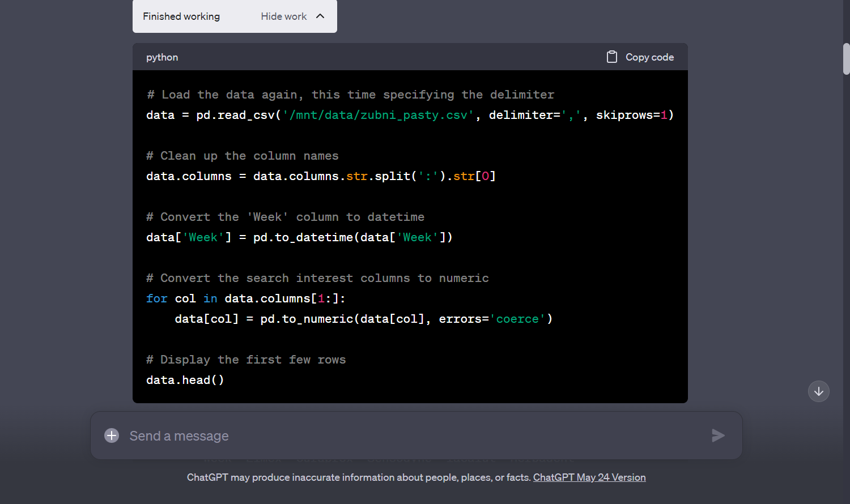Click the send message arrow icon
This screenshot has height=504, width=850.
[718, 435]
